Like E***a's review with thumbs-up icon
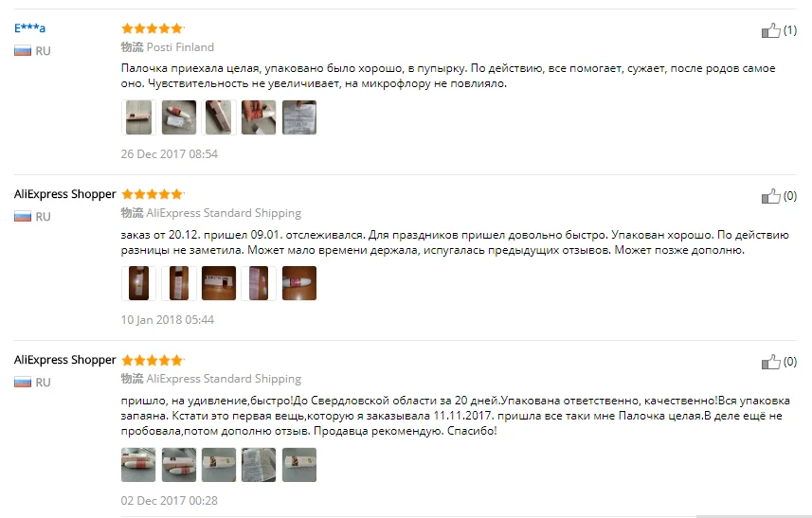The height and width of the screenshot is (518, 812). click(x=770, y=30)
